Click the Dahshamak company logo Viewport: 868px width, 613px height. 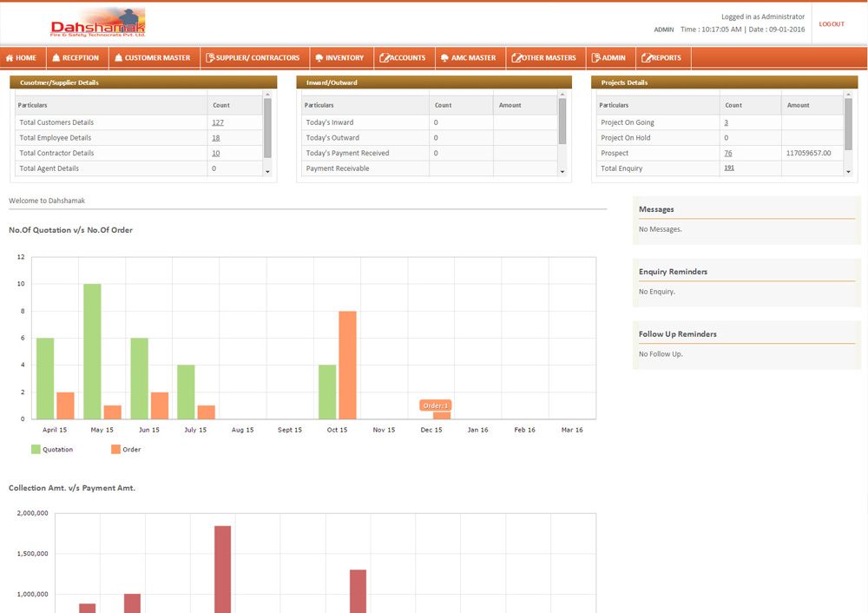(97, 23)
